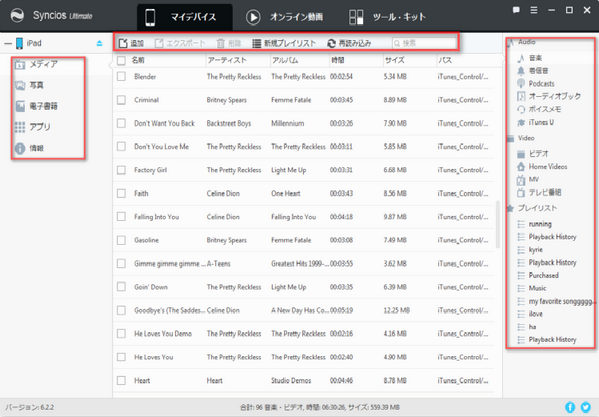Open the 電子書籍 ebooks category
The height and width of the screenshot is (417, 599).
[36, 106]
